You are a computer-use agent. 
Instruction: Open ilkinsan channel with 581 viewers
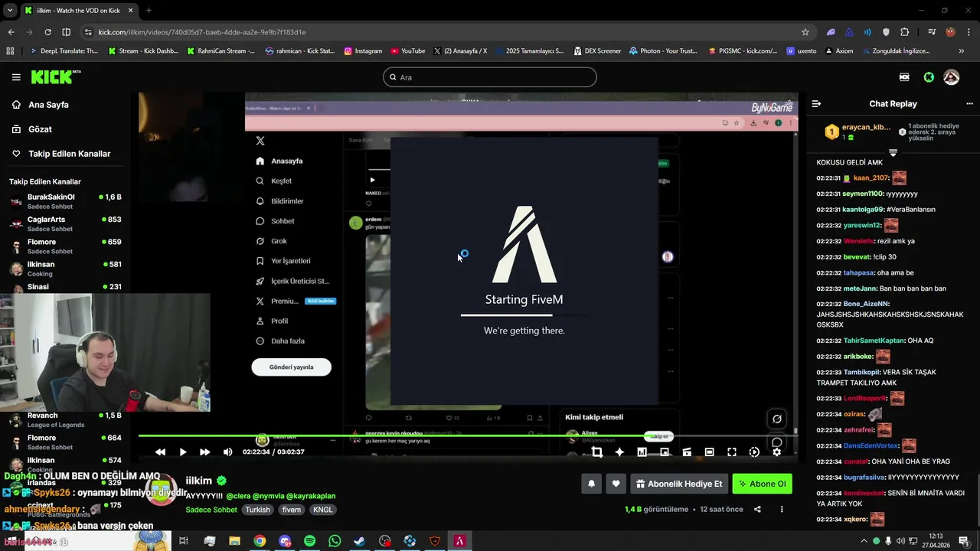65,269
